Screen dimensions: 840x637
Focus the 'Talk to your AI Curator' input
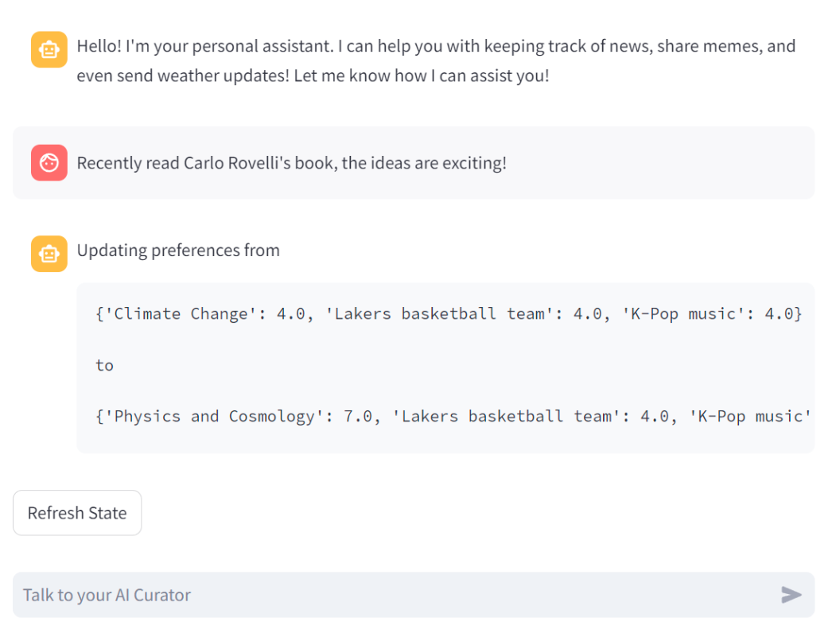click(390, 595)
